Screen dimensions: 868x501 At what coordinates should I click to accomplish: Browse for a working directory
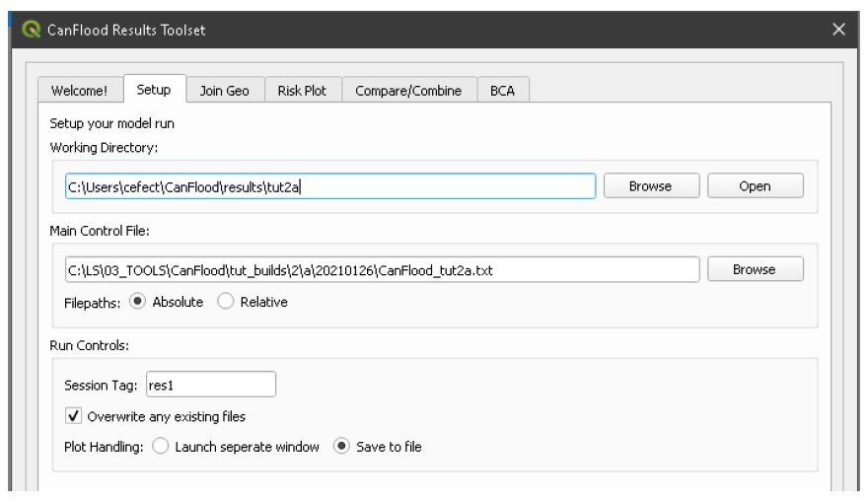tap(651, 186)
